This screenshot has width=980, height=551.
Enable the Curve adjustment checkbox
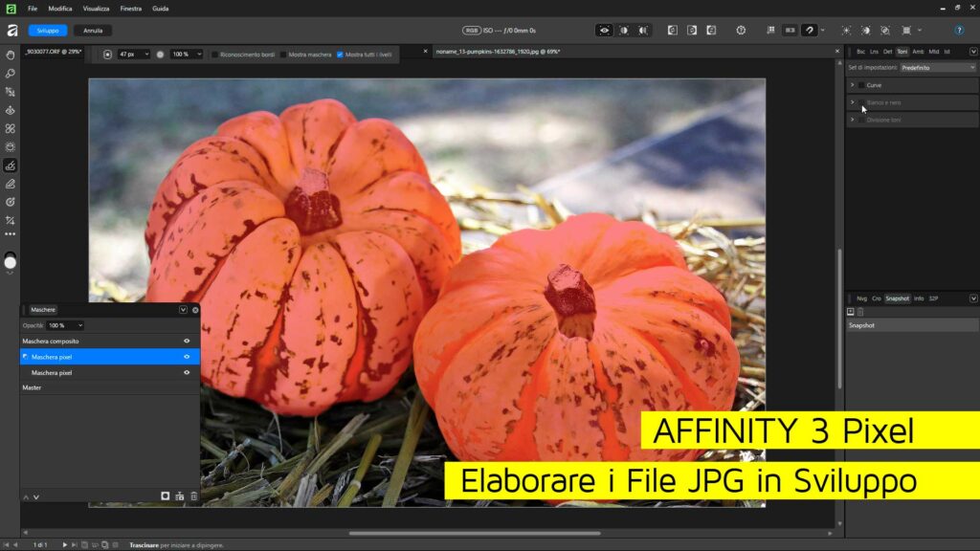tap(861, 85)
